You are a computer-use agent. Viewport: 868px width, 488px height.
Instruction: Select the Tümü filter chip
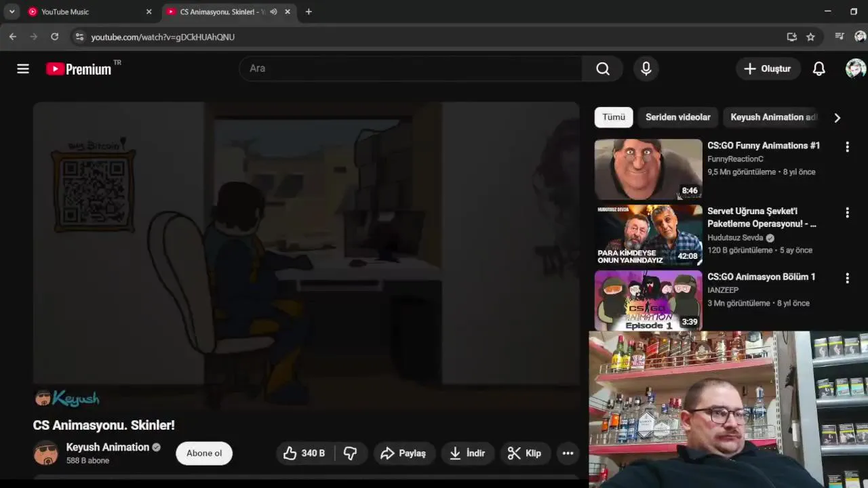(x=614, y=117)
